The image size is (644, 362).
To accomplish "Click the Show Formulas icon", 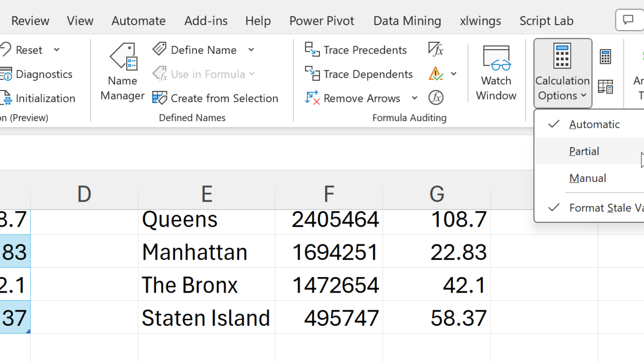I will (x=436, y=49).
